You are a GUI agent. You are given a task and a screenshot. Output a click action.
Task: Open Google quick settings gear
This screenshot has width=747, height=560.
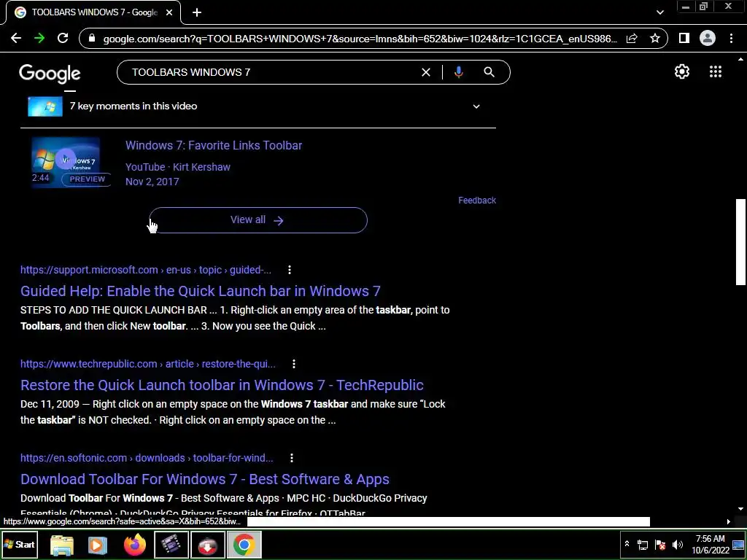682,71
